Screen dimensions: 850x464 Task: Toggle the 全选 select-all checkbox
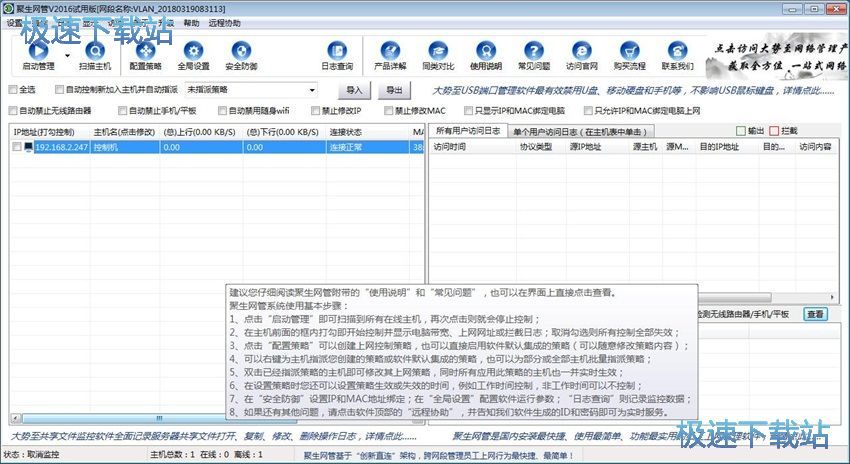coord(13,89)
